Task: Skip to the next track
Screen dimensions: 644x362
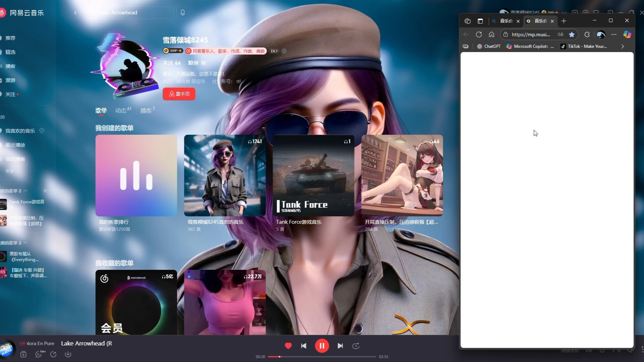Action: (x=340, y=346)
